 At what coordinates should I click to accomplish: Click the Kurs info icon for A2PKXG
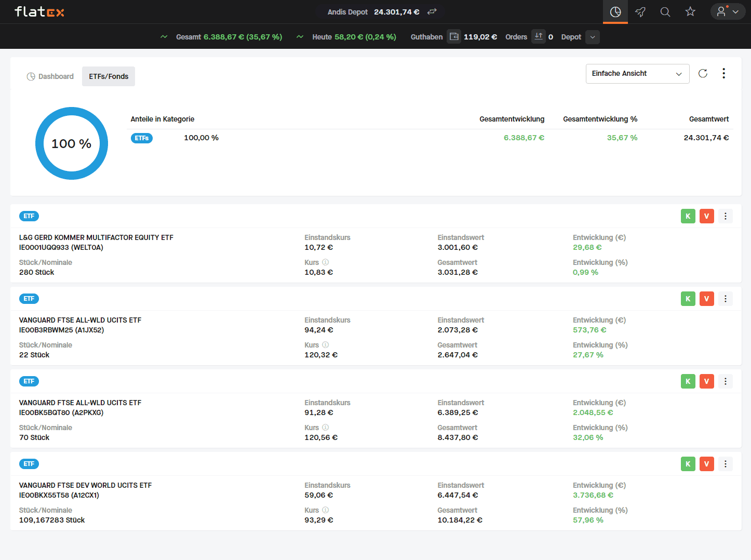pos(325,428)
